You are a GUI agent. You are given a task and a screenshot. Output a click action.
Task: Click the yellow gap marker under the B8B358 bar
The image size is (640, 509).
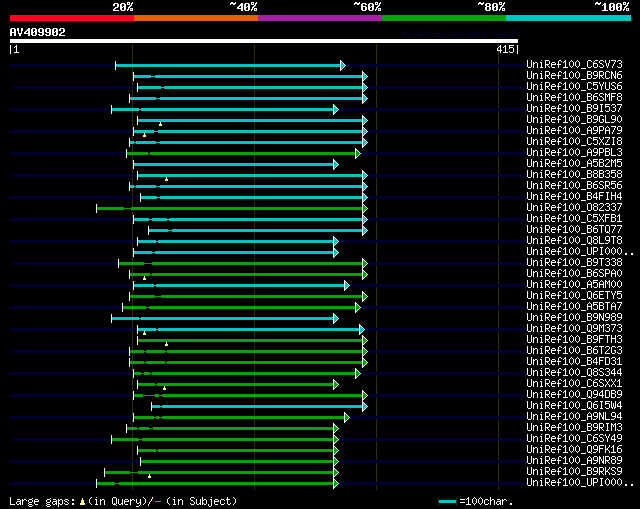tap(167, 179)
